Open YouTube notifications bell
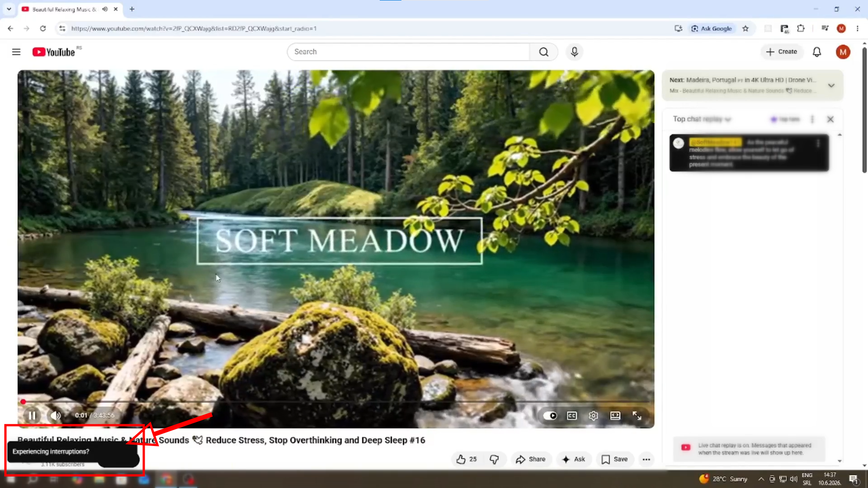Viewport: 868px width, 488px height. click(x=817, y=52)
